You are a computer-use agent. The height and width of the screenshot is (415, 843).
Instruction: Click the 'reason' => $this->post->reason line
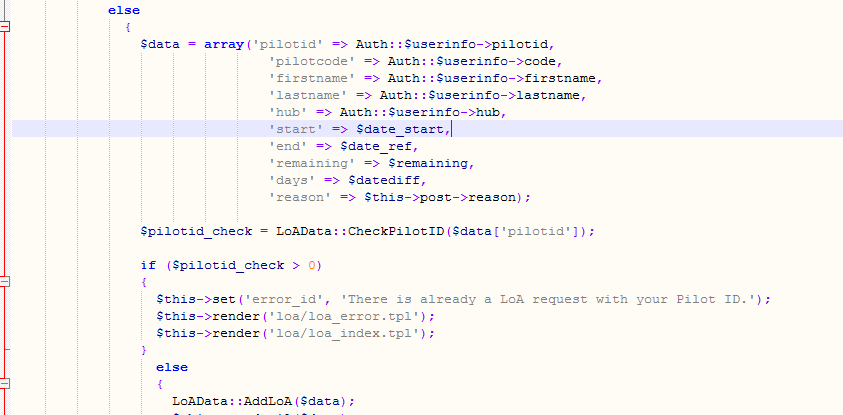click(400, 197)
